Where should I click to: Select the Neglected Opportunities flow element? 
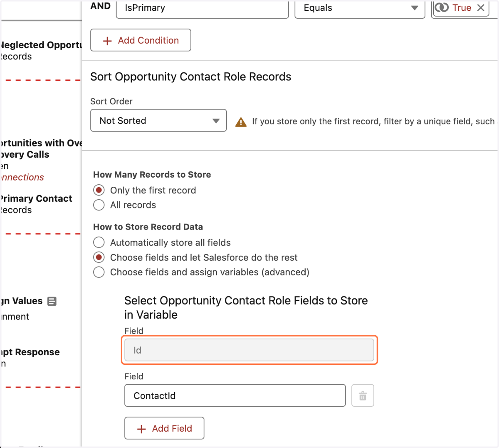pos(41,51)
